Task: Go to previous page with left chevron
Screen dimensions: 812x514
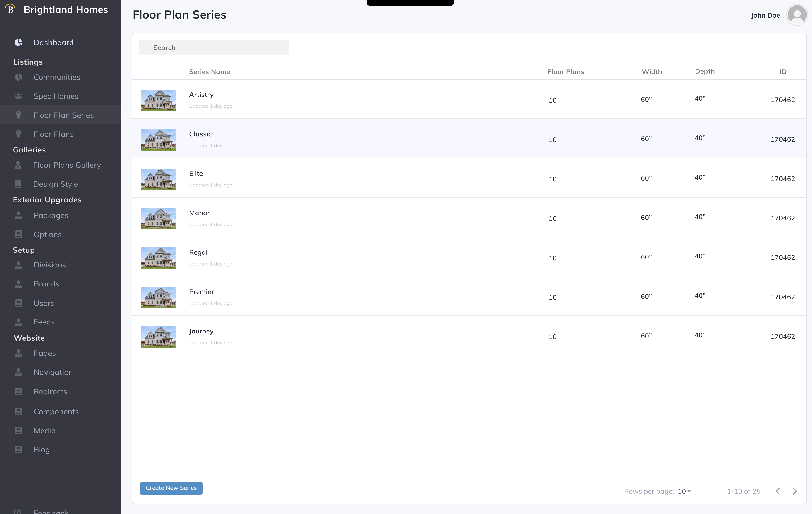Action: click(778, 491)
